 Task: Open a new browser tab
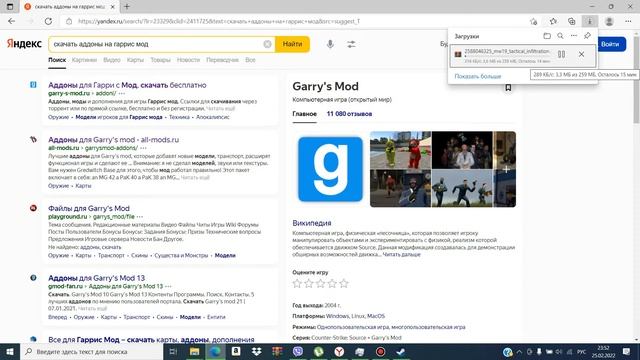coord(127,7)
